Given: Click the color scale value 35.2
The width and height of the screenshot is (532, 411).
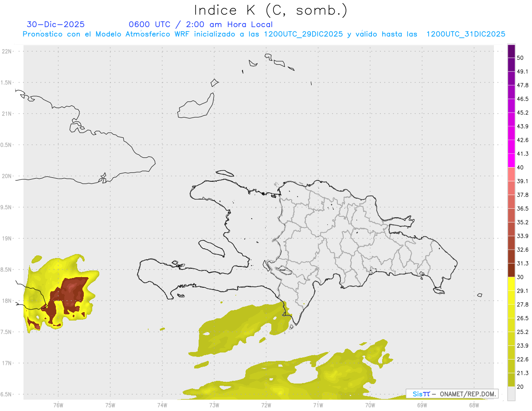Looking at the screenshot, I should point(523,222).
